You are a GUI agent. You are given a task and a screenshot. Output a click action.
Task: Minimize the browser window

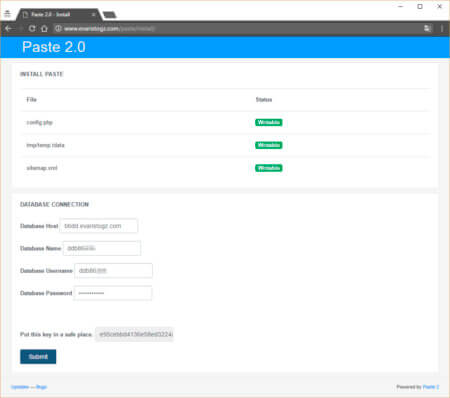[401, 6]
